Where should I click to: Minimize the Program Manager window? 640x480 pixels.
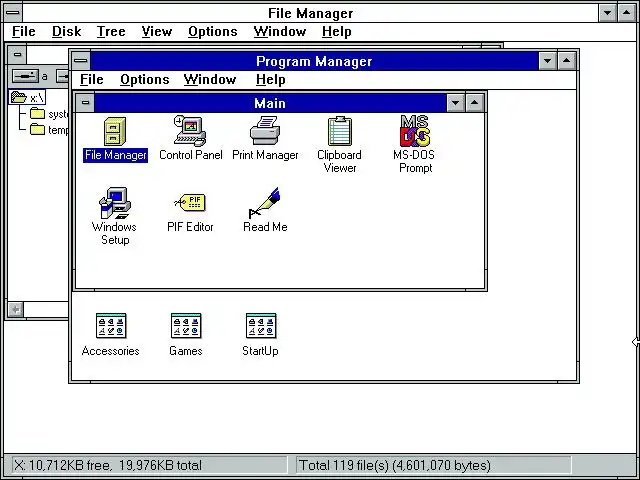(547, 61)
